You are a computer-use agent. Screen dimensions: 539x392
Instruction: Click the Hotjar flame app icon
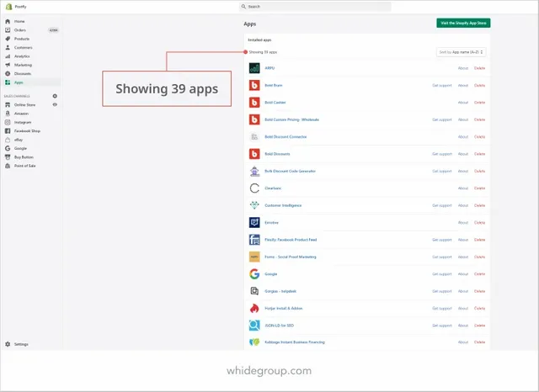pyautogui.click(x=254, y=308)
